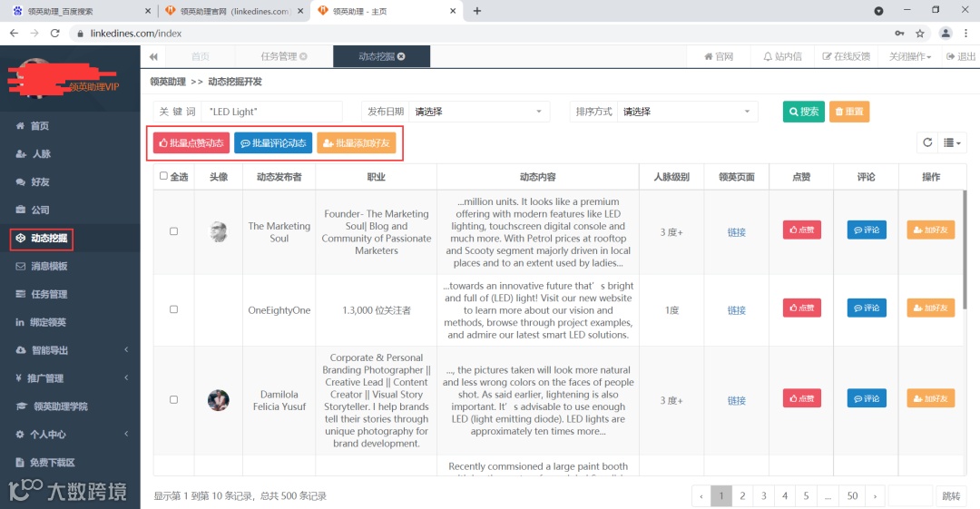Click 加好友 for Damilola Felicia Yusuf row

point(931,398)
